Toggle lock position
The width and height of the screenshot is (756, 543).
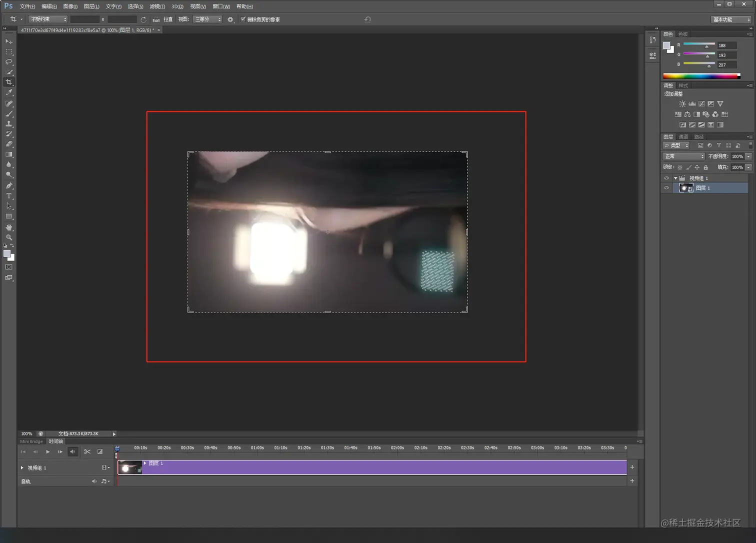tap(697, 167)
